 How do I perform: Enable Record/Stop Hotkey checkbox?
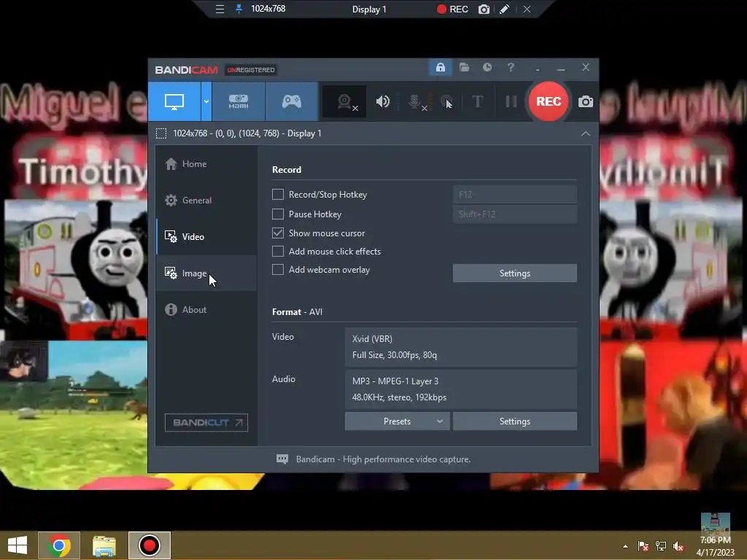(278, 194)
